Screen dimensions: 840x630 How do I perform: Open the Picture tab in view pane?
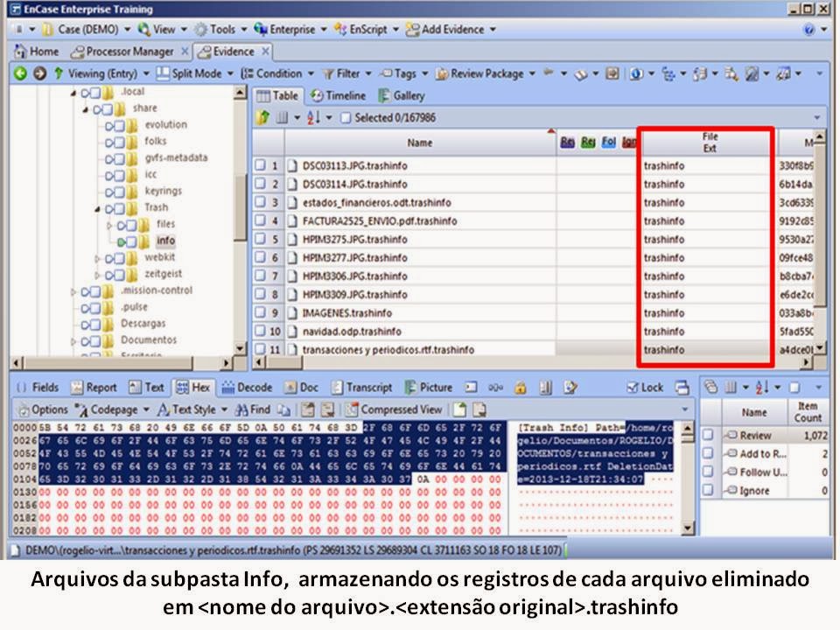[x=429, y=388]
